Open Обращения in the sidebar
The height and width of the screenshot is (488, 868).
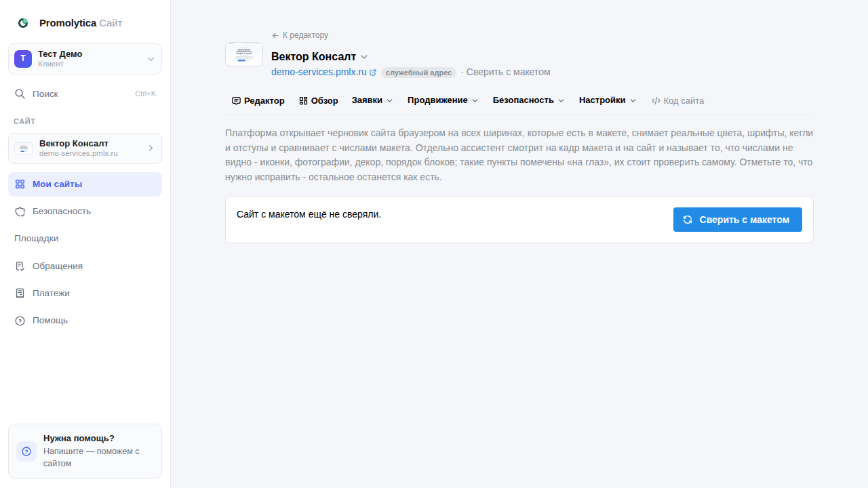(x=85, y=266)
